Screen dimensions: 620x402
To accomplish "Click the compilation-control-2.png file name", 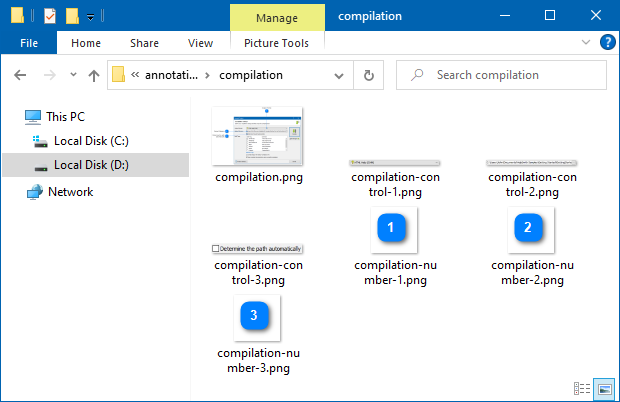I will click(x=532, y=185).
